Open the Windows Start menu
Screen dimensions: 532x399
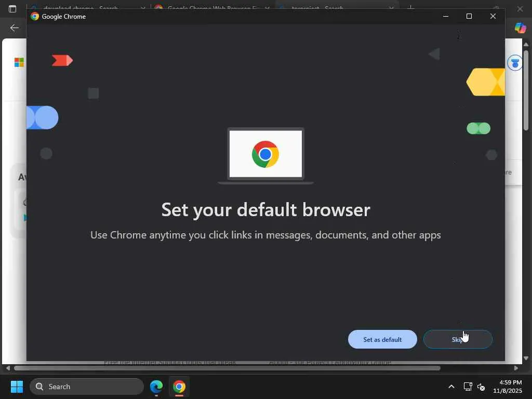coord(17,387)
